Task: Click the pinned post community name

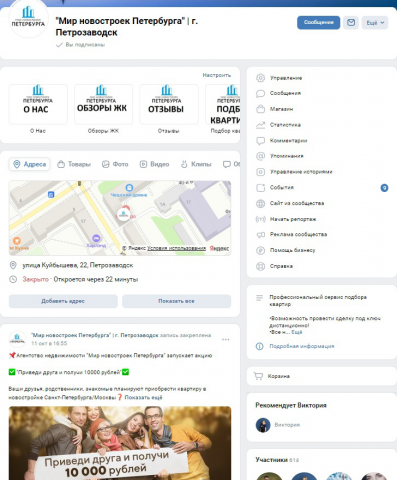Action: 95,335
